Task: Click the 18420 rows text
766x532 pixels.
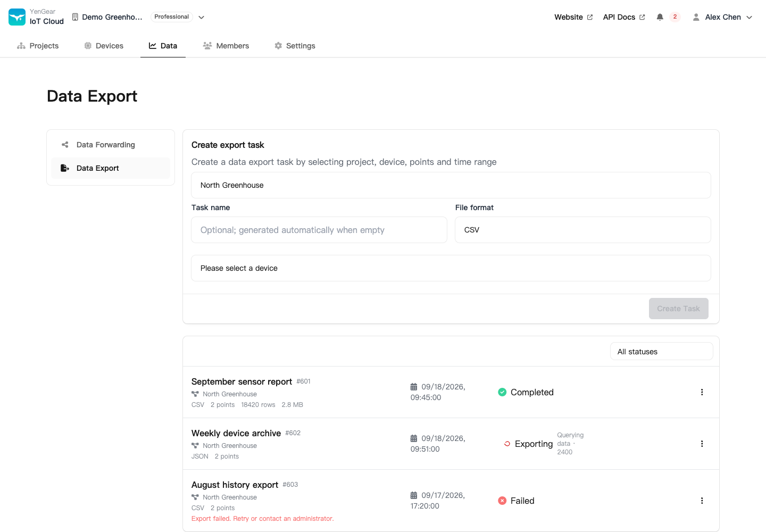Action: 258,405
